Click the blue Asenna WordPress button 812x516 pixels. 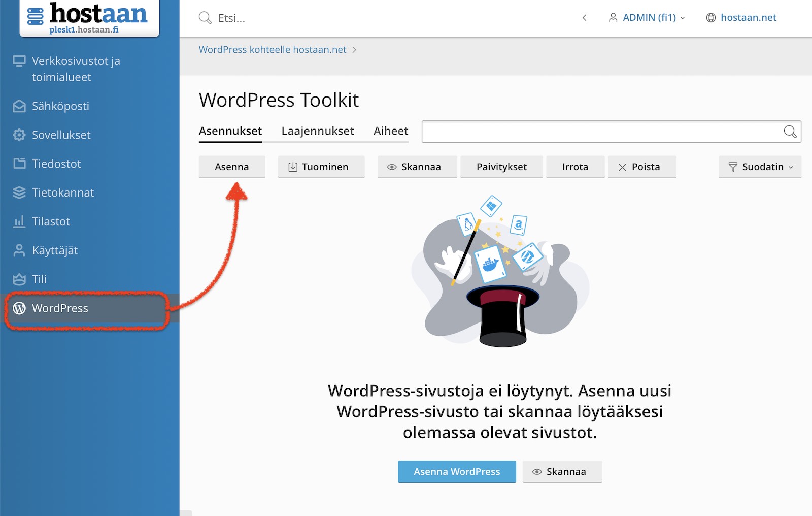click(457, 472)
